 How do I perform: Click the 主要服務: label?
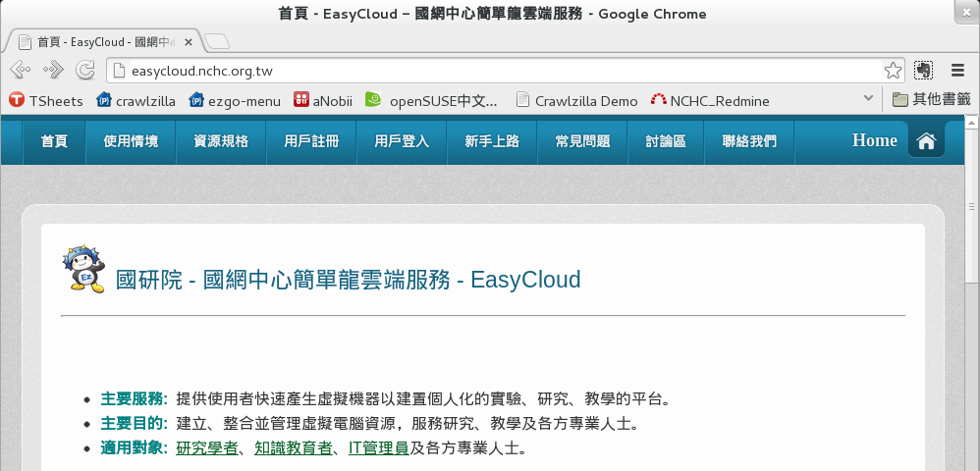(x=135, y=398)
